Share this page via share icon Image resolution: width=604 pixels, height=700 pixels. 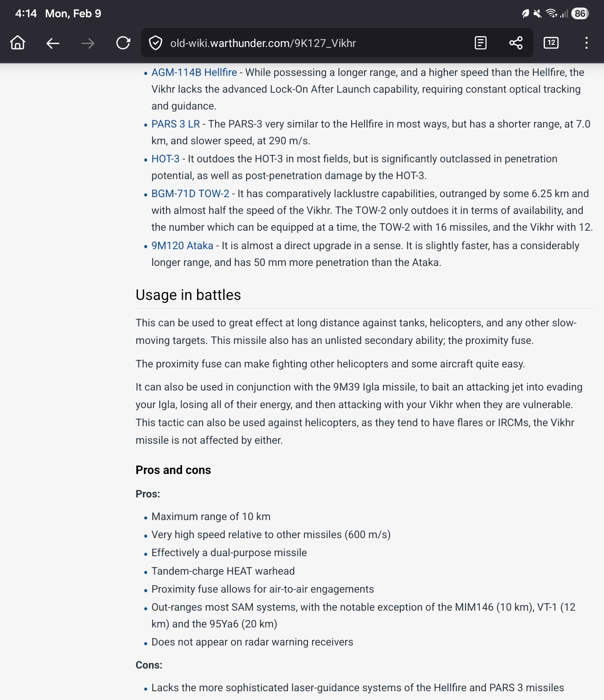(515, 43)
